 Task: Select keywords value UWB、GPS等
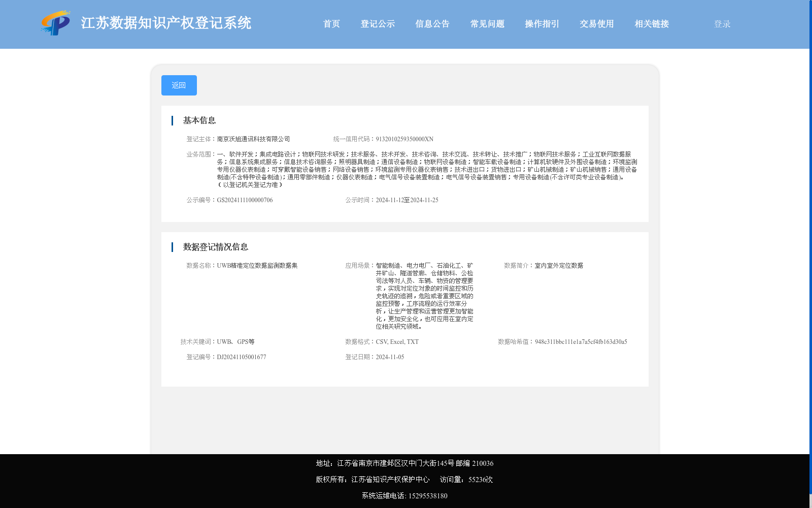(x=235, y=342)
